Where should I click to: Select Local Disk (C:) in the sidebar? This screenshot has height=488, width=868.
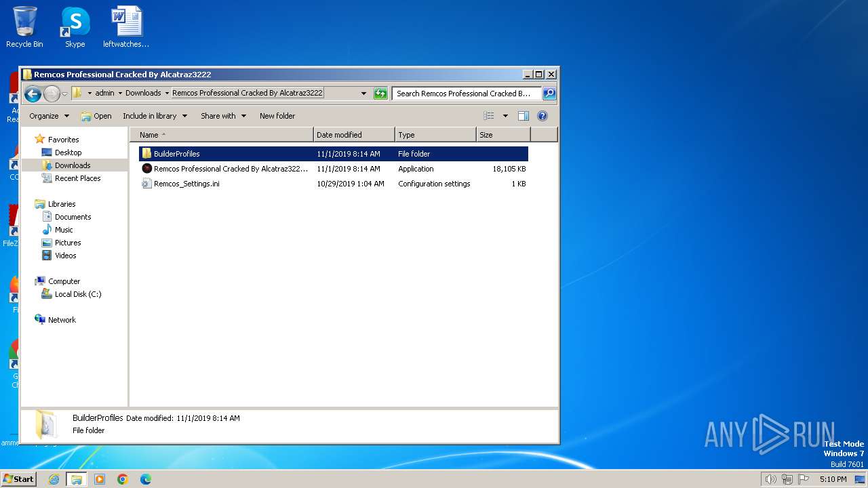tap(77, 294)
